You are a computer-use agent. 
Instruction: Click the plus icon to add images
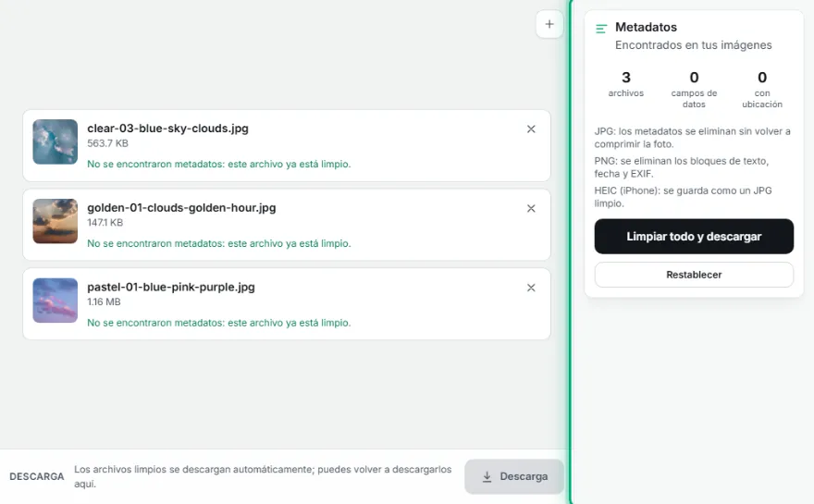pos(549,24)
